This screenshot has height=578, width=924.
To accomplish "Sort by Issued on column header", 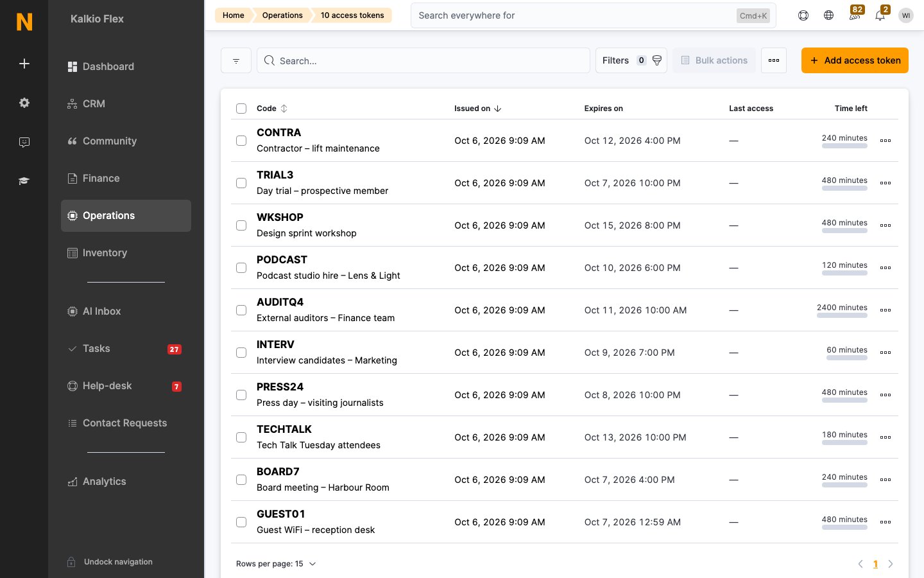I will click(477, 109).
